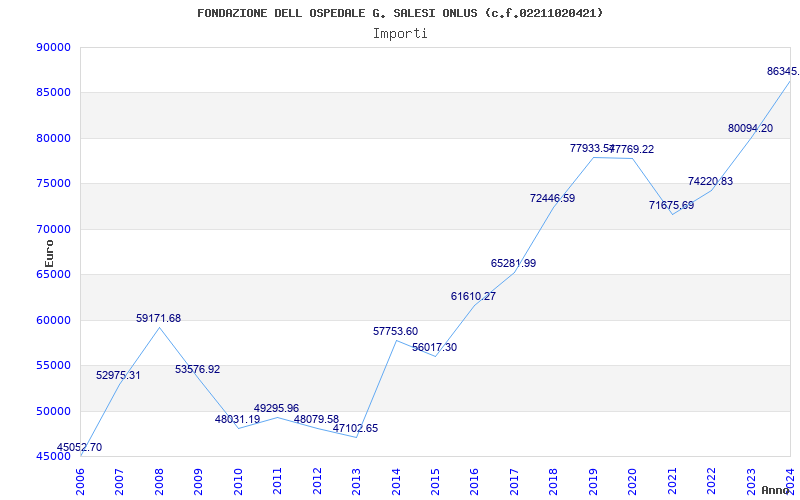800x500 pixels.
Task: Click x-axis year 2021
Action: 672,482
